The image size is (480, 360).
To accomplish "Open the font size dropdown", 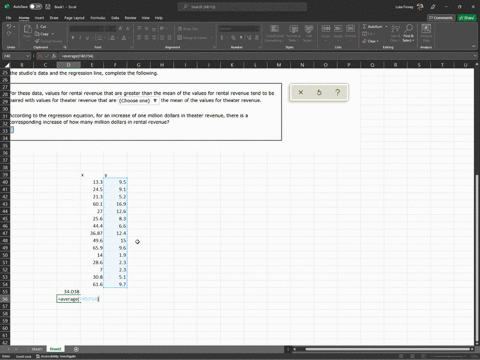I will 115,29.
